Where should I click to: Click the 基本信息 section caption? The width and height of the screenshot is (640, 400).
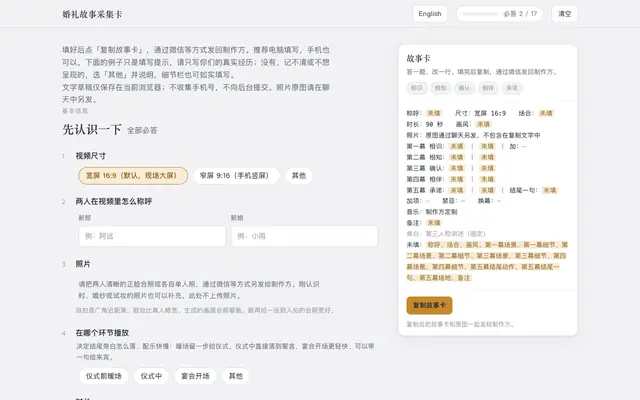(x=75, y=111)
